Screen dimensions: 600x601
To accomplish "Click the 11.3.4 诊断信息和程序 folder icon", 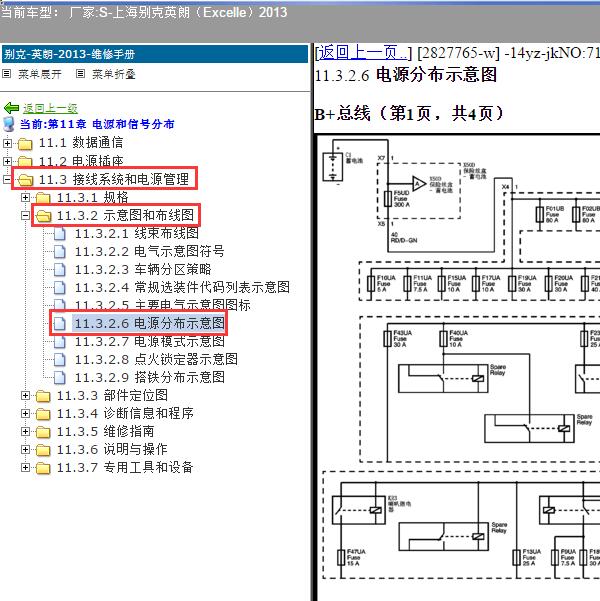I will [x=43, y=414].
